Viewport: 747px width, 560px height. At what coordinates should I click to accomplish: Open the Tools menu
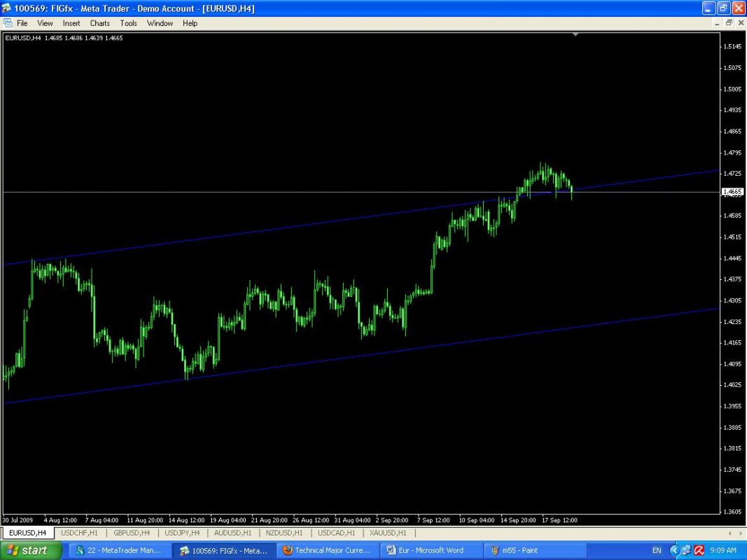point(128,23)
